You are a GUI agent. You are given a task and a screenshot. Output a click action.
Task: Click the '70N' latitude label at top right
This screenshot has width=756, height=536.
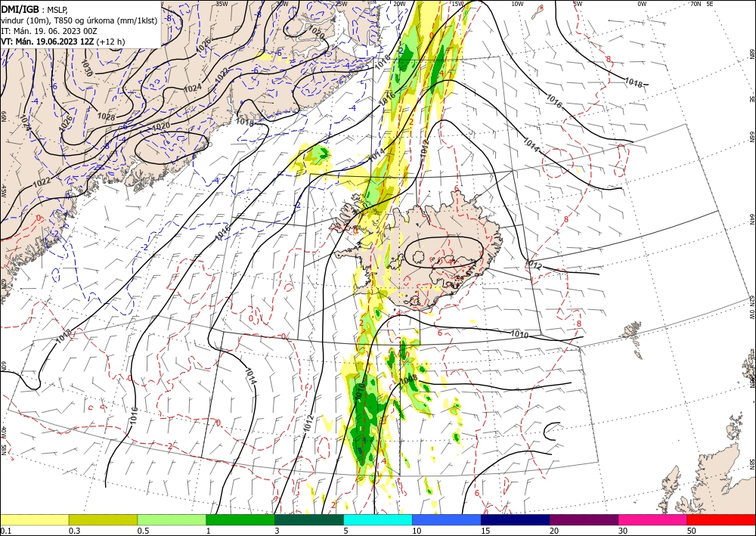(x=696, y=4)
